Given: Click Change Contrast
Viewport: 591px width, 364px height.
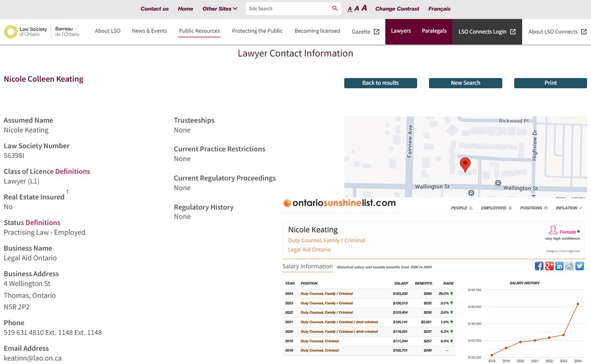Looking at the screenshot, I should tap(397, 9).
